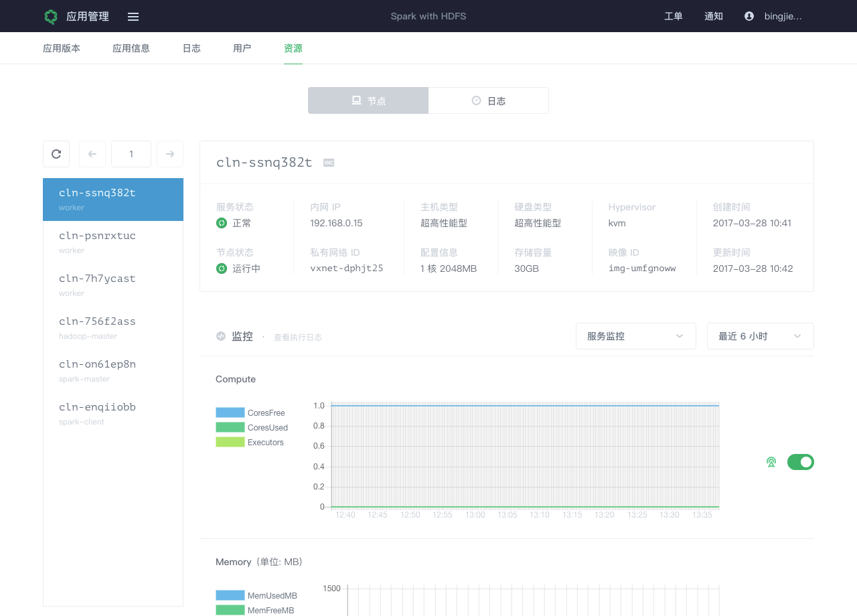Open the bingjie account menu
Screen dimensions: 857x616
pos(783,16)
